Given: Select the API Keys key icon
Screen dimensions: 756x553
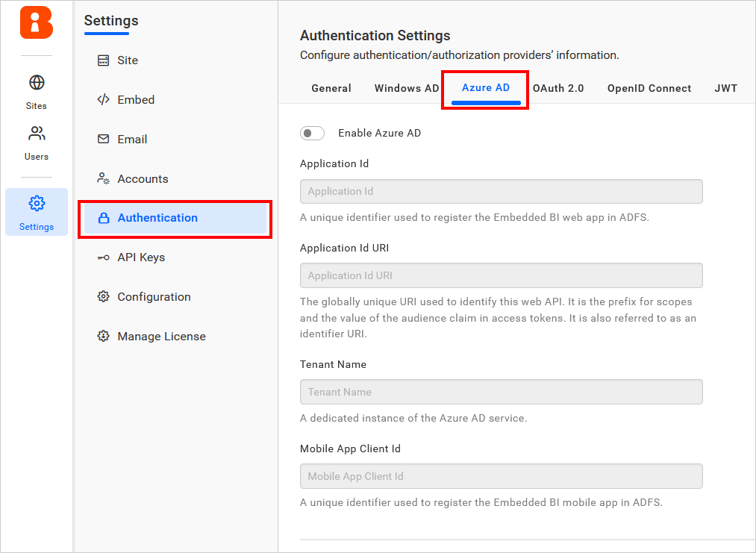Looking at the screenshot, I should coord(102,257).
